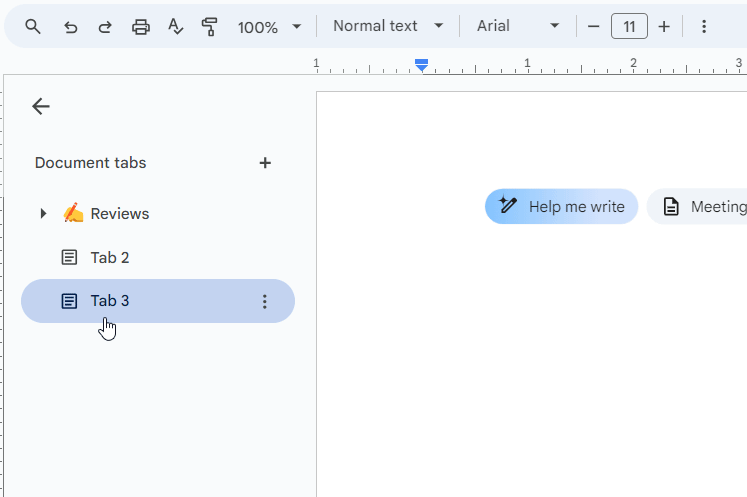
Task: Open the zoom level dropdown
Action: [268, 27]
